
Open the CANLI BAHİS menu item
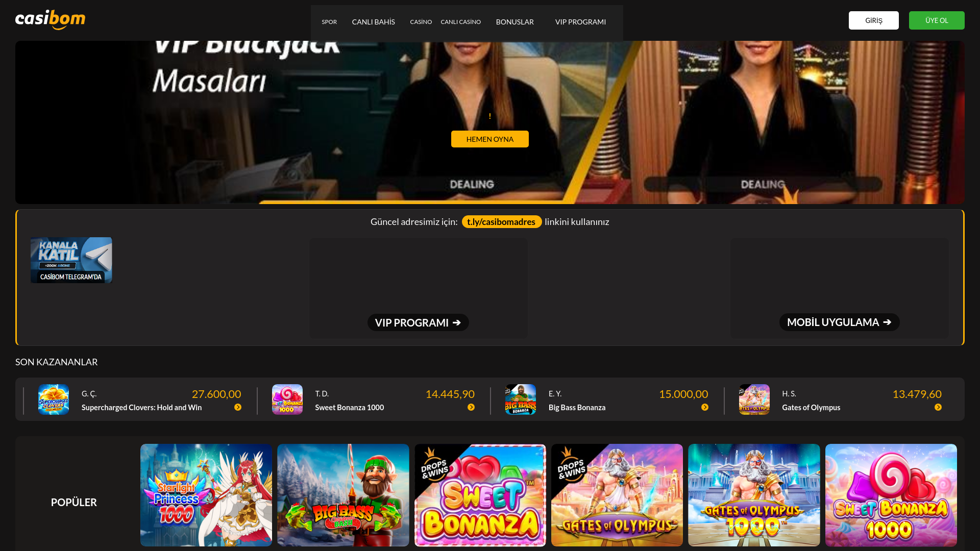point(373,22)
